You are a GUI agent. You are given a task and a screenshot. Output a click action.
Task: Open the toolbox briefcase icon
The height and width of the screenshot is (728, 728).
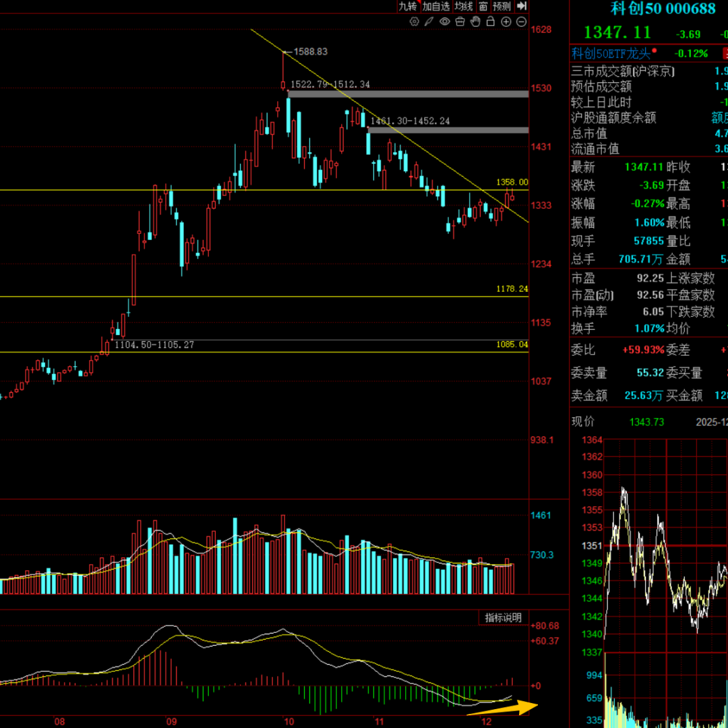click(460, 22)
